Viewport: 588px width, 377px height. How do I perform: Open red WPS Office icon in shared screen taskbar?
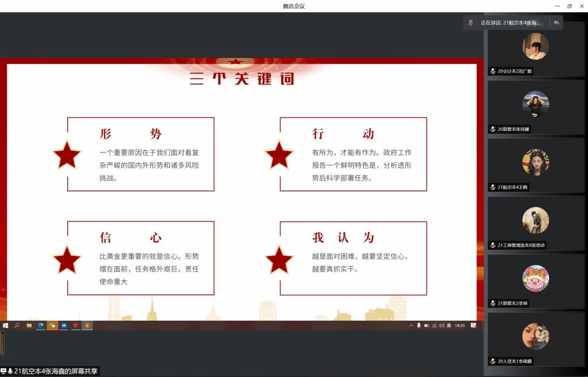click(75, 325)
